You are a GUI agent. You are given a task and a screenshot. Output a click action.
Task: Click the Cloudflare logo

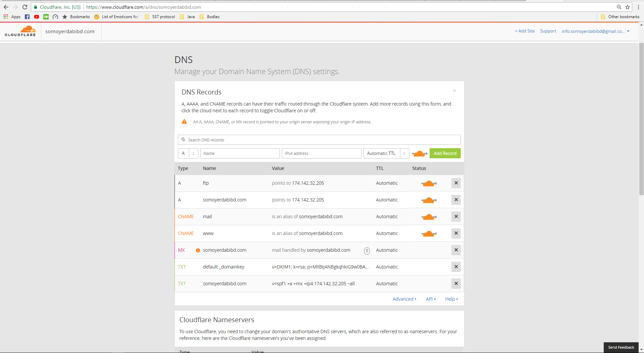click(x=20, y=31)
